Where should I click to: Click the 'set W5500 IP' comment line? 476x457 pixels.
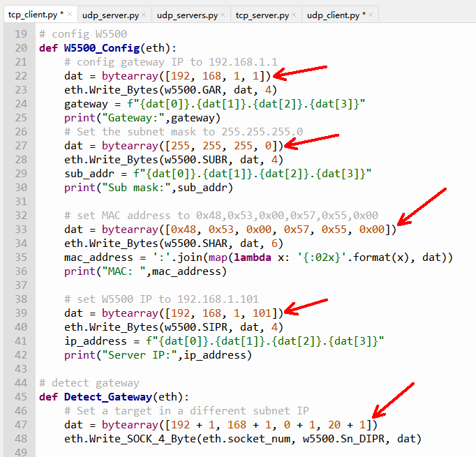point(161,299)
